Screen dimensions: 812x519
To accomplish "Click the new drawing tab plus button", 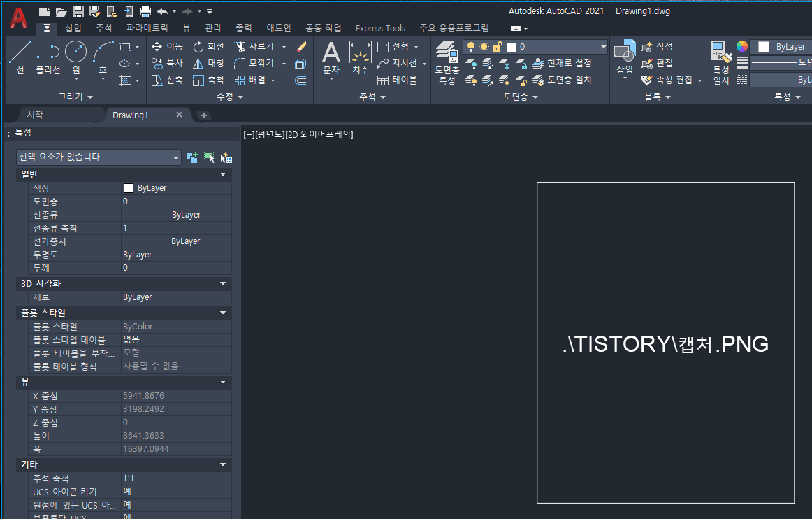I will (x=203, y=115).
